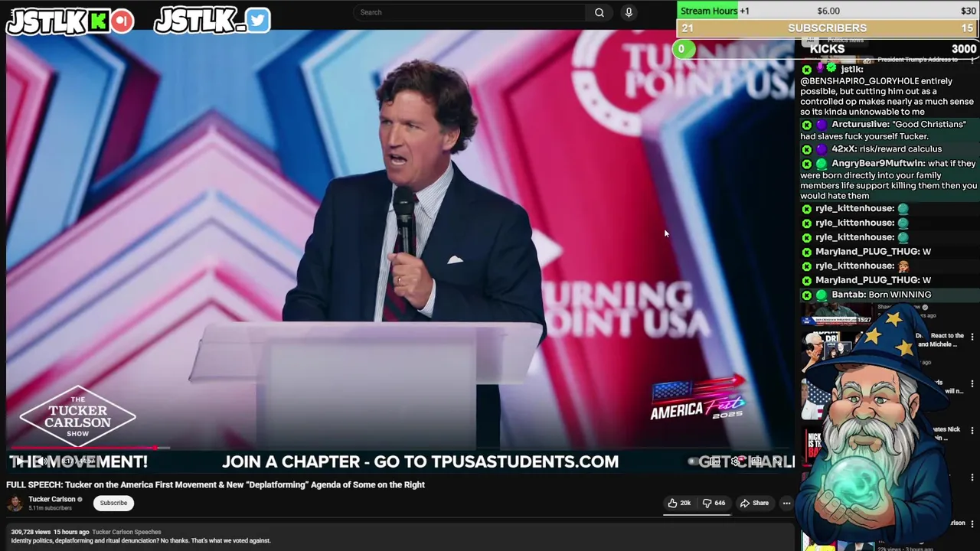
Task: Select the video title starting FULL SPEECH
Action: point(215,484)
